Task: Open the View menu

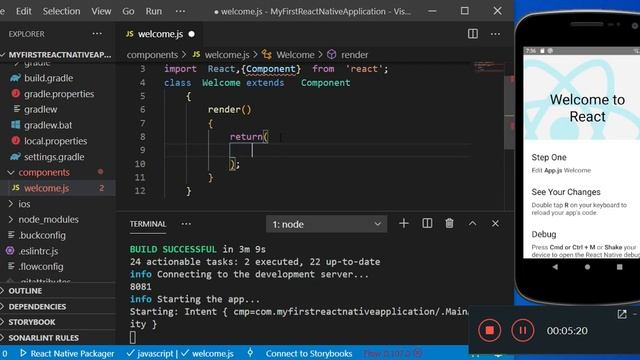Action: click(101, 11)
